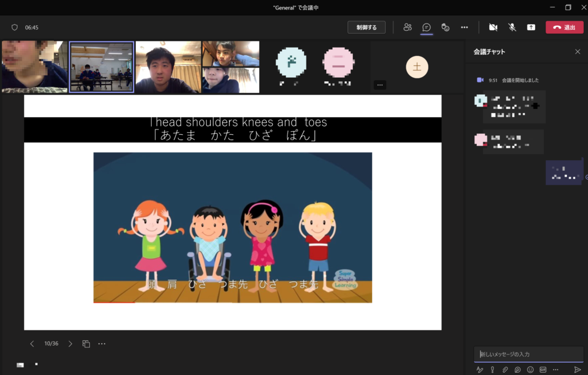Viewport: 588px width, 375px height.
Task: Open the participants list icon
Action: 407,27
